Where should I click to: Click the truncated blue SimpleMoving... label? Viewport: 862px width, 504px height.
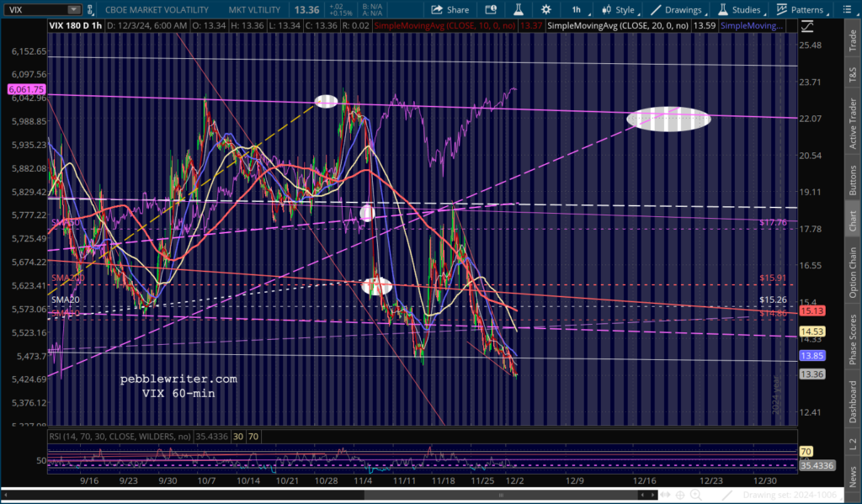(x=752, y=26)
